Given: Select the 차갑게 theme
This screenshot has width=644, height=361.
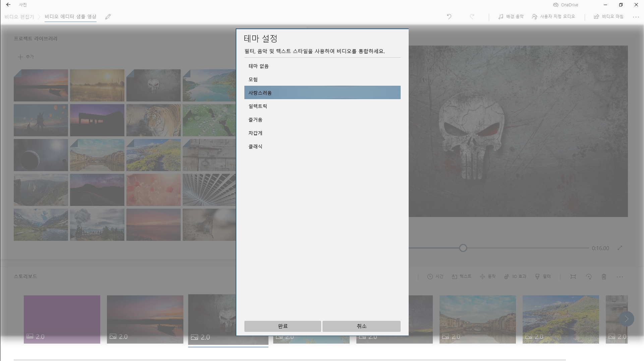Looking at the screenshot, I should pyautogui.click(x=323, y=133).
